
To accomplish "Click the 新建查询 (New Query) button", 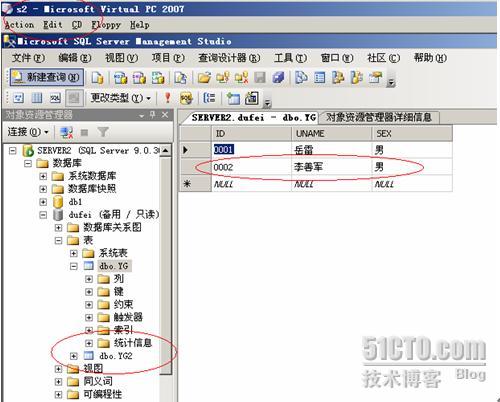I will [x=47, y=78].
